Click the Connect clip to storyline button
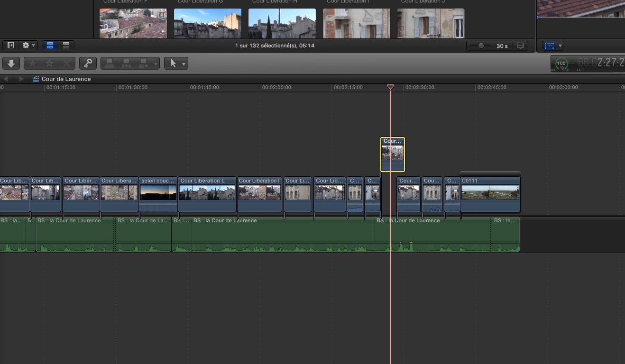Screen dimensions: 625x364 (109, 63)
